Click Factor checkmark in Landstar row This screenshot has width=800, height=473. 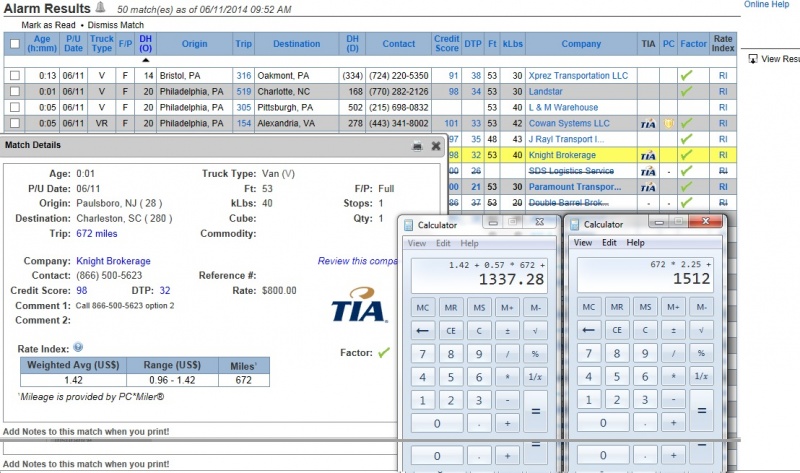tap(686, 91)
